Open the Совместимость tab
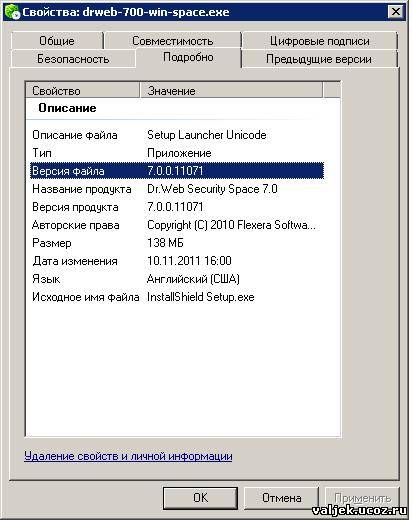The image size is (412, 520). 173,41
